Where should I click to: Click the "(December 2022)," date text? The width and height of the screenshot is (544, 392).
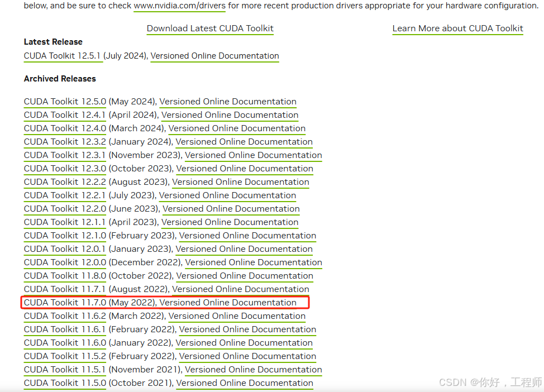click(x=145, y=262)
